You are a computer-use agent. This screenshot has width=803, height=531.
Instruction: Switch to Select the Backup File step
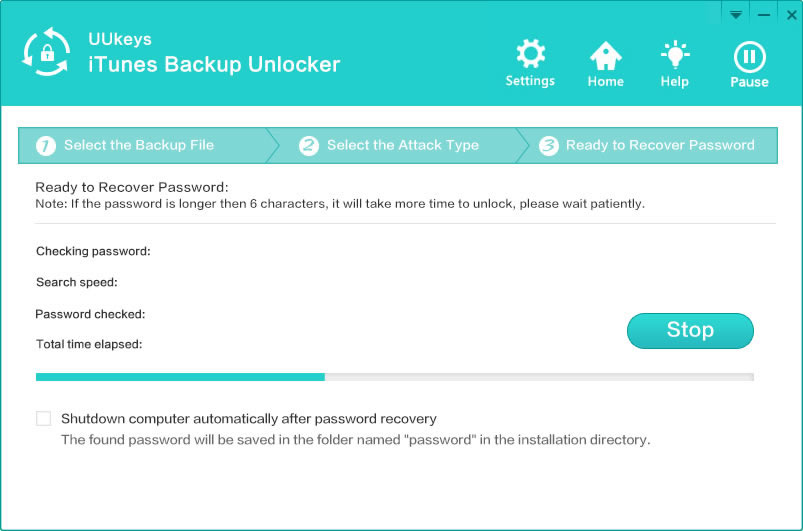pos(138,146)
